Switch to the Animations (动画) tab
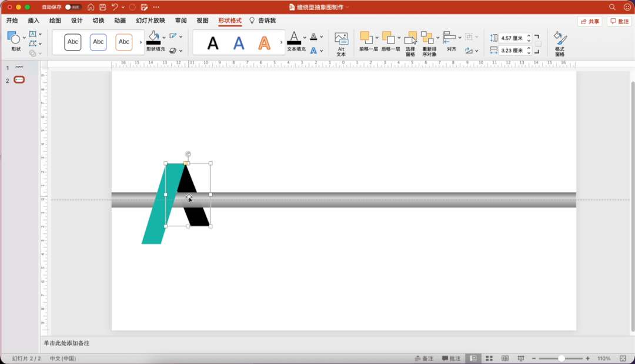The width and height of the screenshot is (635, 364). click(120, 21)
